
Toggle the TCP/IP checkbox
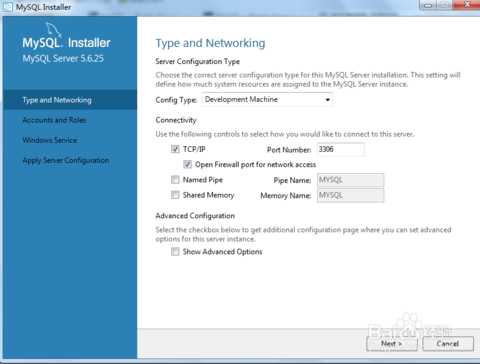click(x=175, y=149)
